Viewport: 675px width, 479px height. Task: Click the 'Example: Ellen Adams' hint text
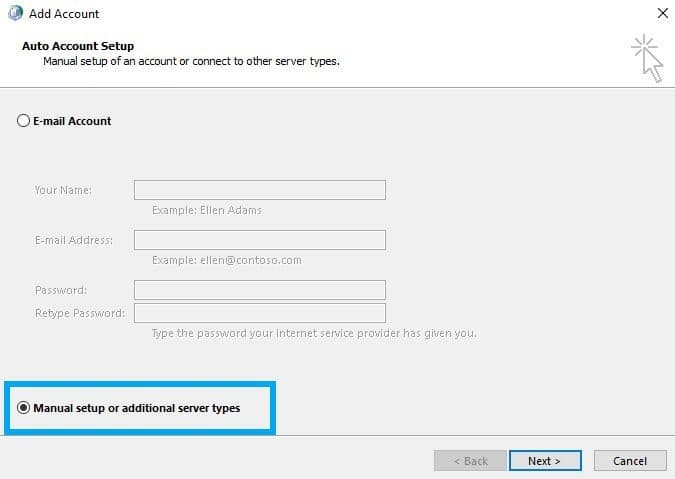207,210
